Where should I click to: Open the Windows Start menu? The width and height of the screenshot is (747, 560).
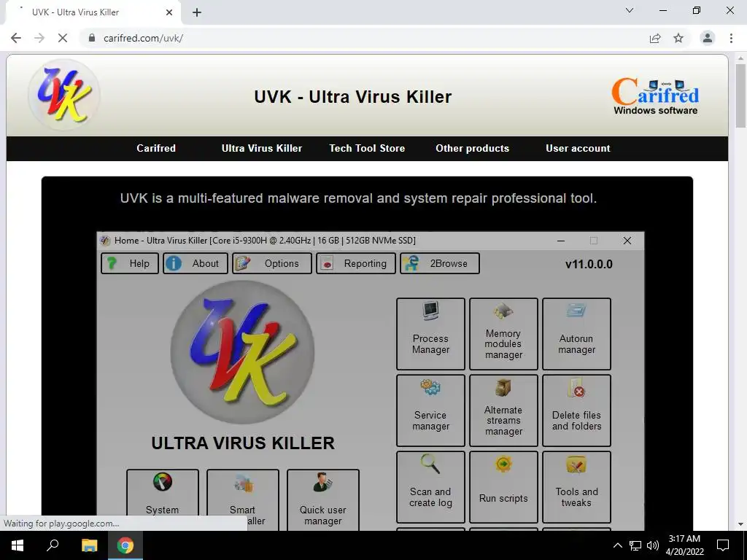coord(18,545)
